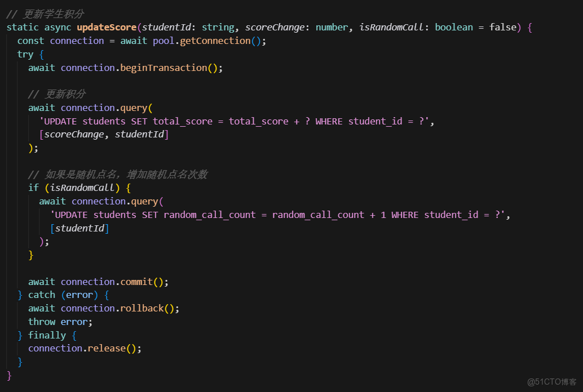Screen dimensions: 583x392
Task: Click 'isRandomCall' inside the if condition
Action: pyautogui.click(x=82, y=188)
